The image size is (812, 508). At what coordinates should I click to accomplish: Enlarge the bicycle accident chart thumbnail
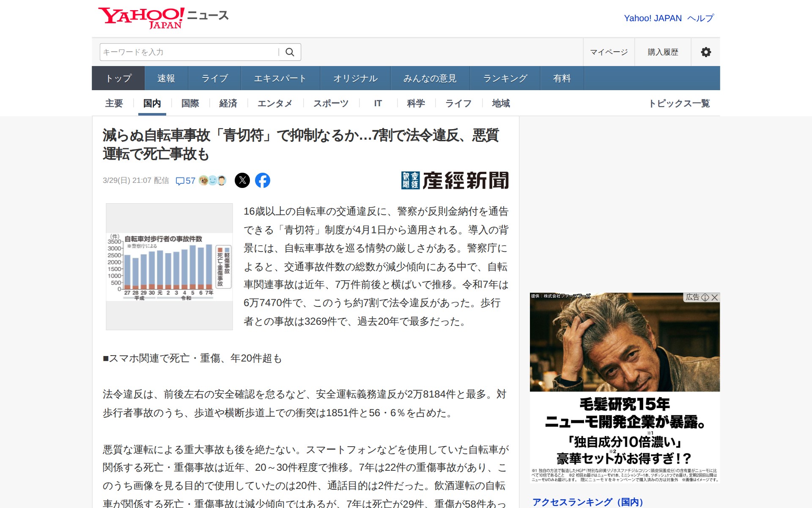pyautogui.click(x=169, y=267)
